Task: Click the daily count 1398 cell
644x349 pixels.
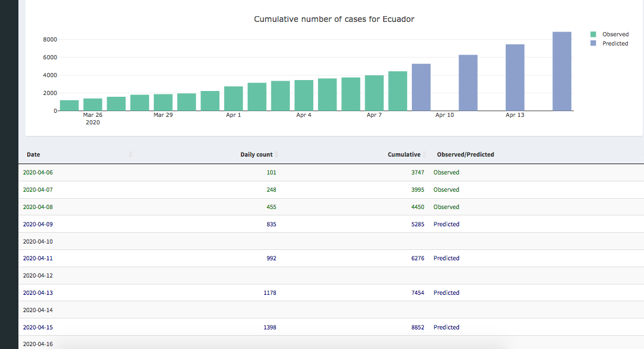Action: point(270,327)
